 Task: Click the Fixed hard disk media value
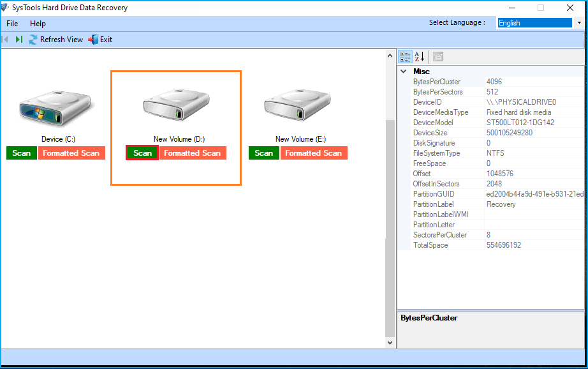pyautogui.click(x=518, y=112)
